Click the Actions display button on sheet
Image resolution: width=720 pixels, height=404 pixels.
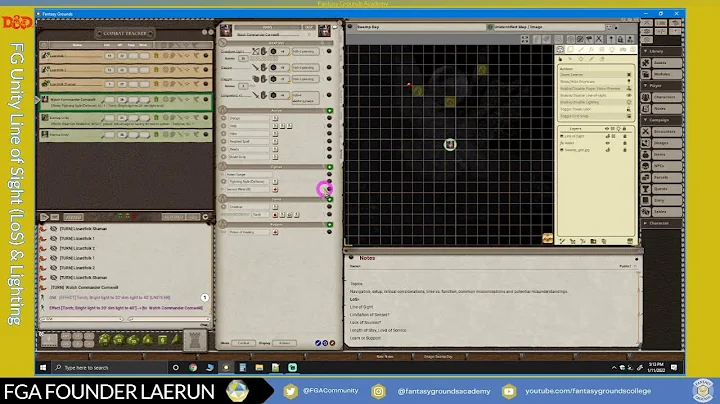tap(284, 343)
